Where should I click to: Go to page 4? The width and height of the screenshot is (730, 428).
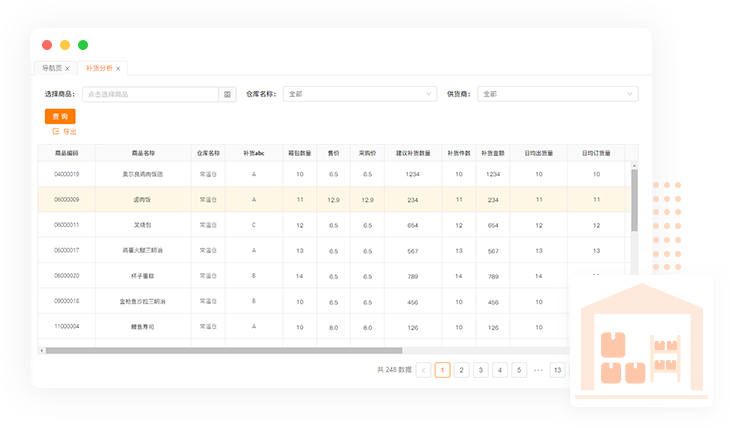point(500,370)
